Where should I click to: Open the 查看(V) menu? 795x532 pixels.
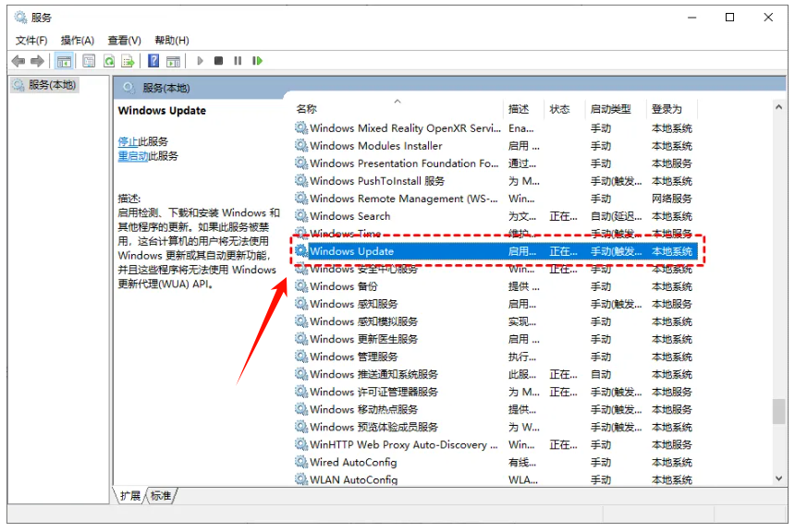coord(124,40)
